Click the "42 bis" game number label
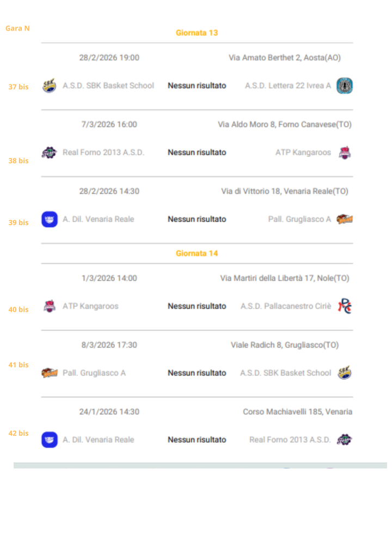392x545 pixels. tap(19, 433)
